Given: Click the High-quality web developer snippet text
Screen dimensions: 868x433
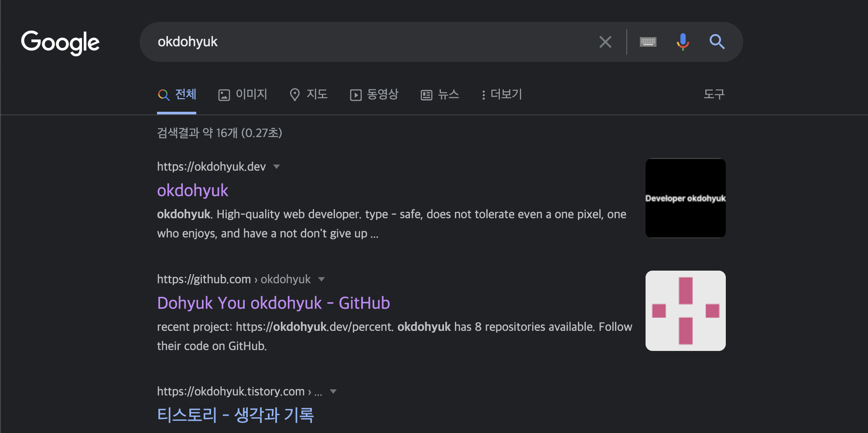Looking at the screenshot, I should pos(392,224).
